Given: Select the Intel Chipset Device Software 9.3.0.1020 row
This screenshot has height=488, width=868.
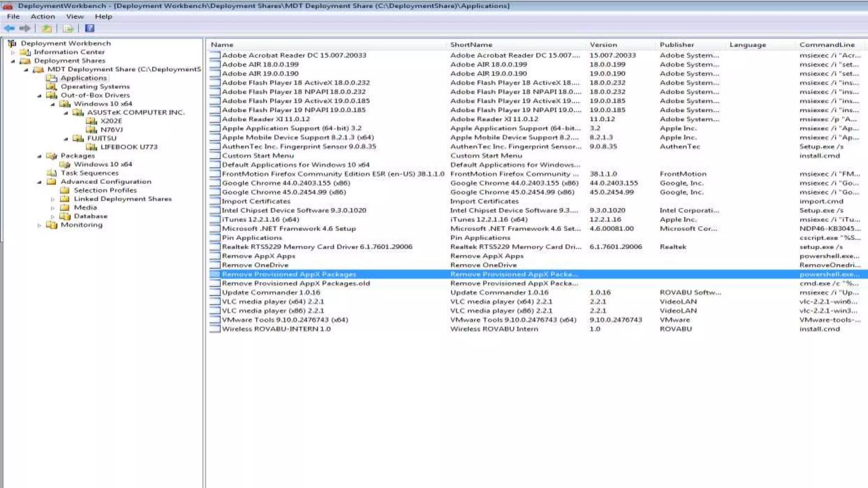Looking at the screenshot, I should (537, 211).
